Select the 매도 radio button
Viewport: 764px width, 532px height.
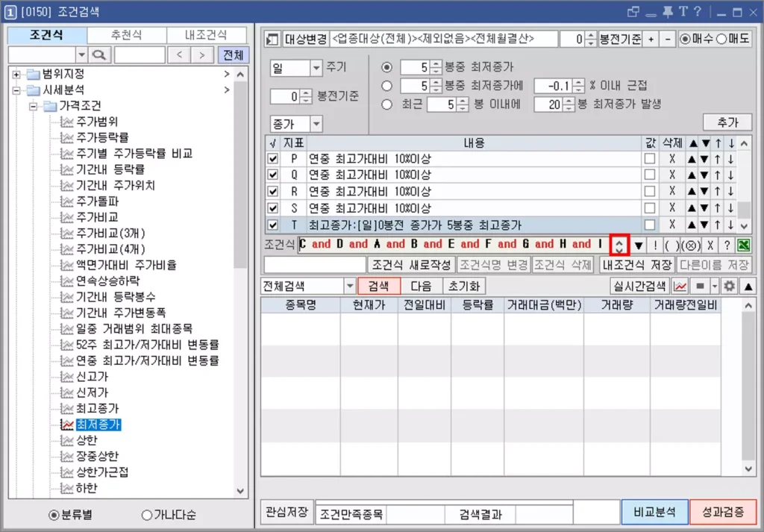point(721,39)
